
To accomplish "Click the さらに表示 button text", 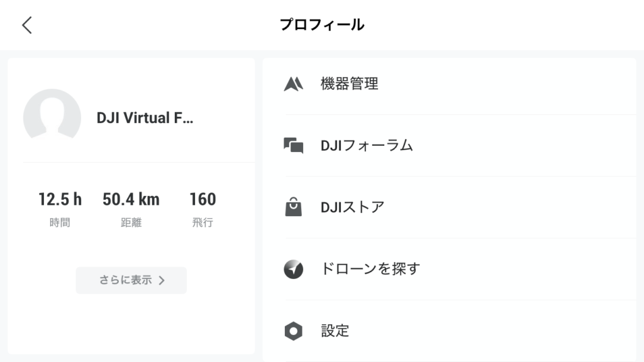I will click(126, 280).
